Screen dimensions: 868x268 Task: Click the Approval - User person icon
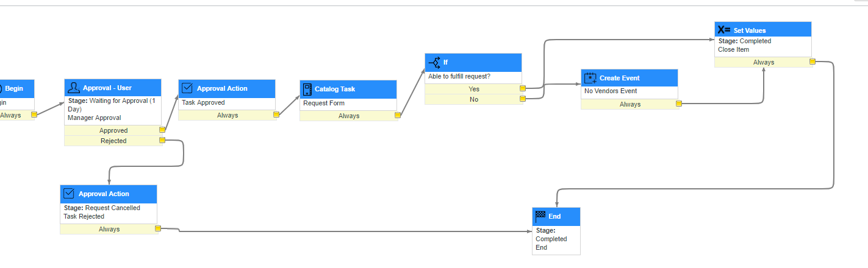tap(73, 88)
